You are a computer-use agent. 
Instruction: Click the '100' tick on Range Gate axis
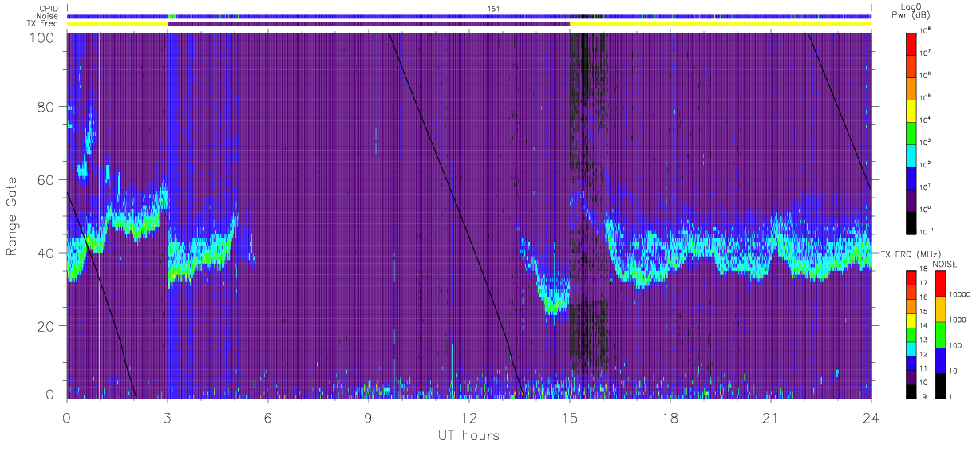point(42,37)
